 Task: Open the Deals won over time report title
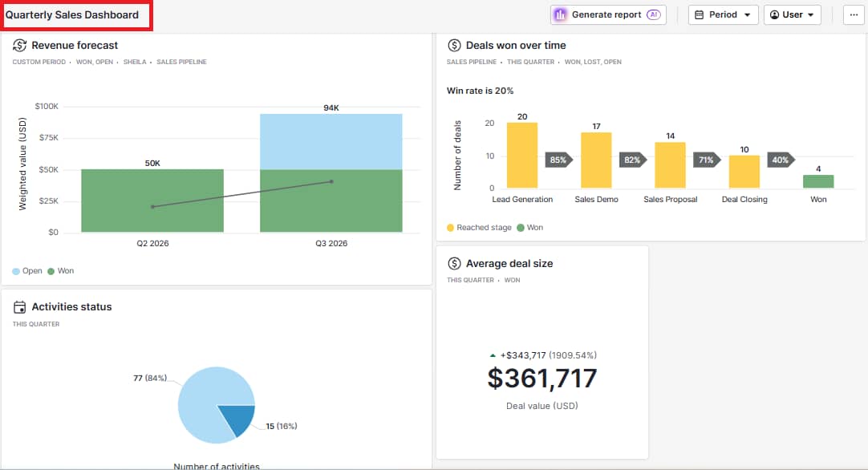[516, 46]
